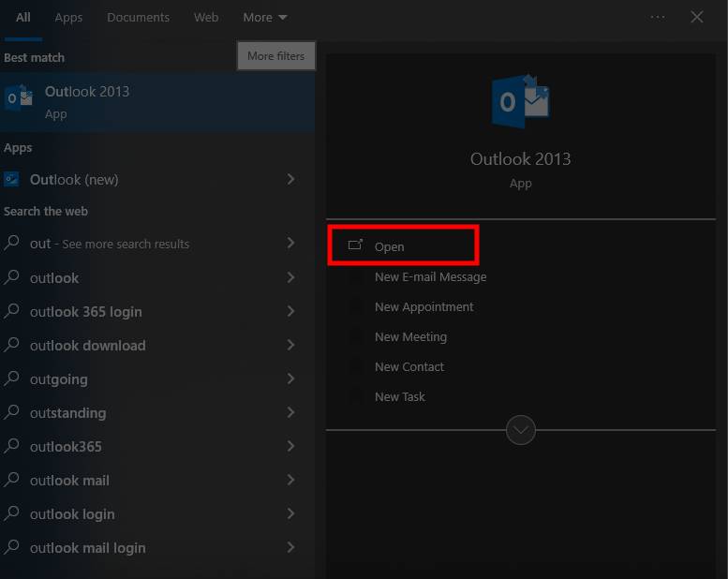This screenshot has width=728, height=579.
Task: Expand the 'out - See more search results' chevron
Action: [x=291, y=243]
